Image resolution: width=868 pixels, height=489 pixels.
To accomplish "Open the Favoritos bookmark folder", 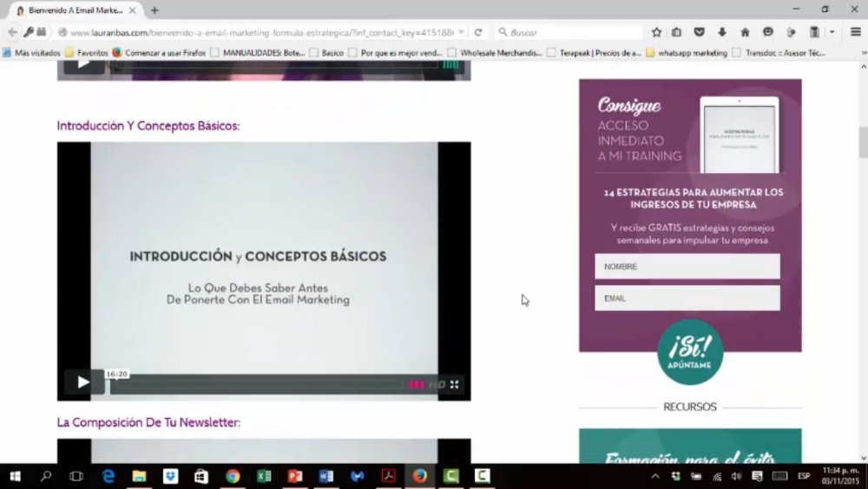I will 86,53.
